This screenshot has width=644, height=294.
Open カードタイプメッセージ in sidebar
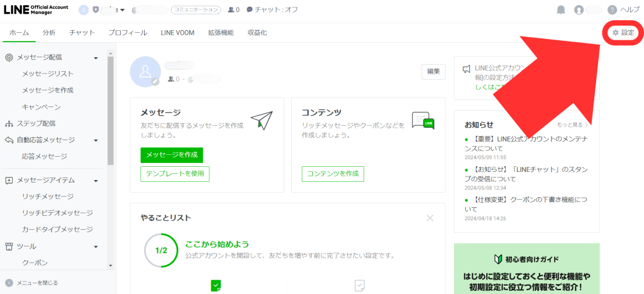[57, 229]
